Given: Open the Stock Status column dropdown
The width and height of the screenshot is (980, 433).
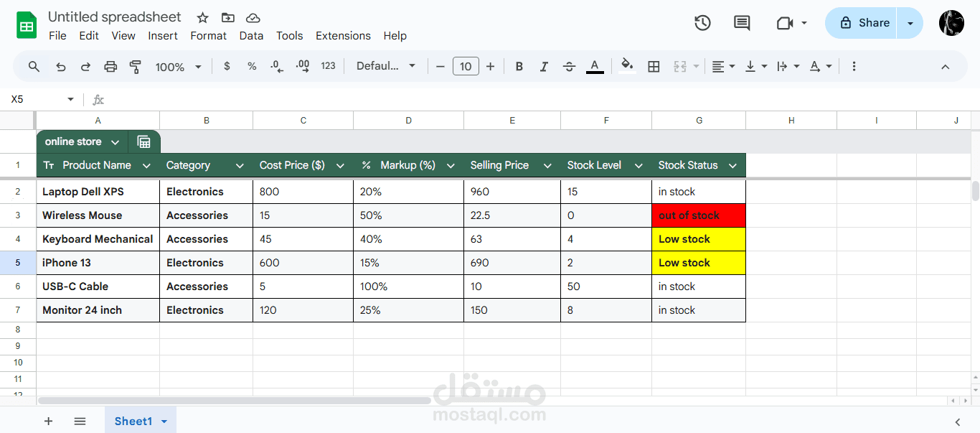Looking at the screenshot, I should pos(732,166).
